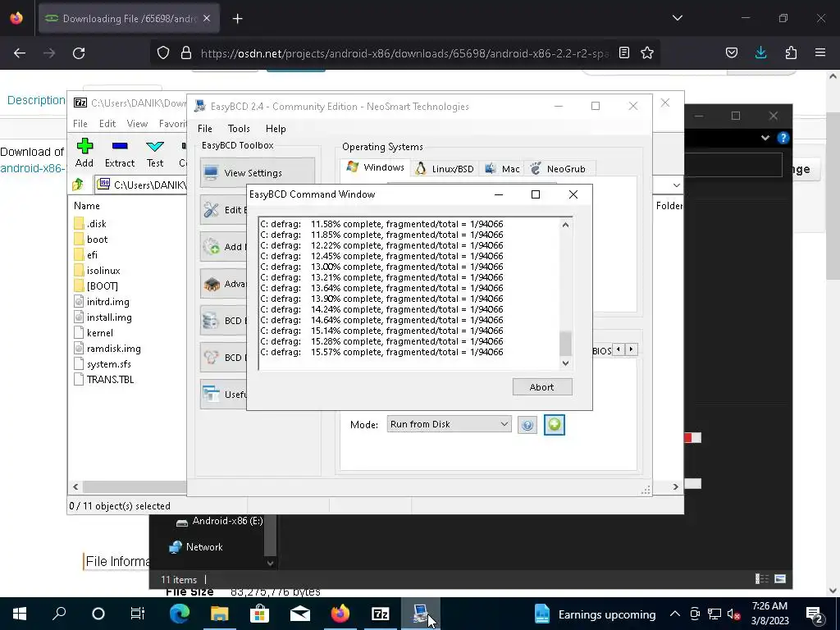Screen dimensions: 840x630
Task: Click the green add entry button
Action: click(x=554, y=425)
